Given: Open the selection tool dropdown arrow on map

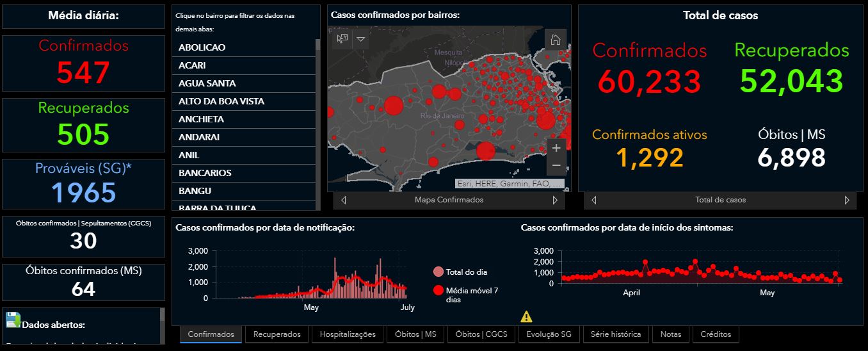Looking at the screenshot, I should [x=361, y=39].
